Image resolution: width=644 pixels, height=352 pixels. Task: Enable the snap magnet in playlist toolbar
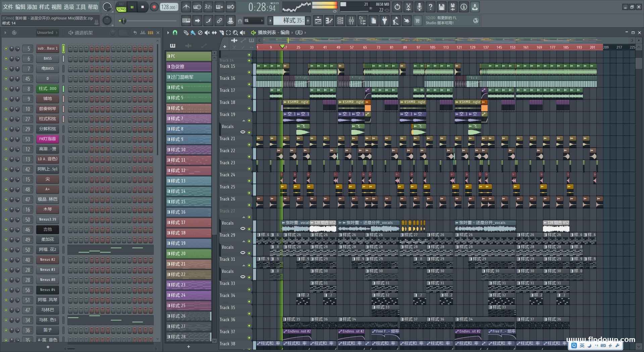click(x=175, y=33)
